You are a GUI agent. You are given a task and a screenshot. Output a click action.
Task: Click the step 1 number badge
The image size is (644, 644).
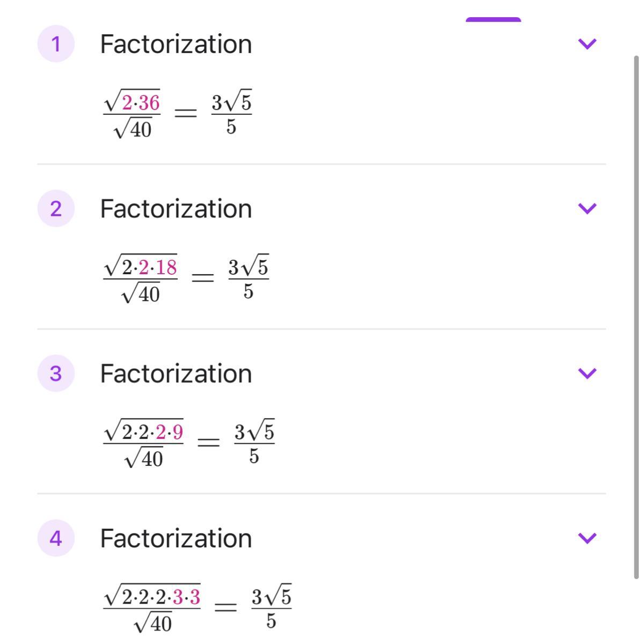coord(55,43)
